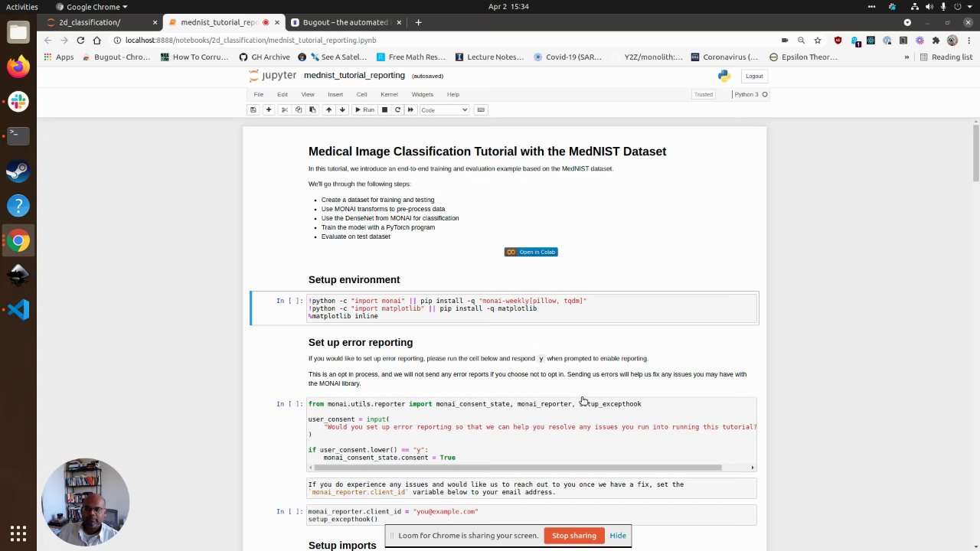Click the monai_reporter.client_id code cell
The height and width of the screenshot is (551, 980).
coord(531,515)
